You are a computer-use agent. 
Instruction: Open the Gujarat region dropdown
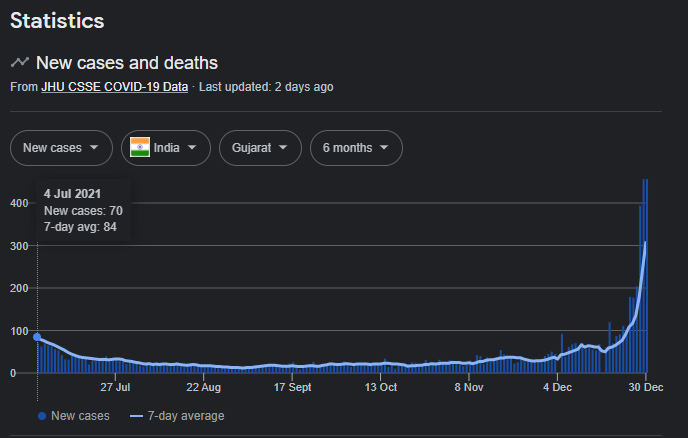(260, 148)
